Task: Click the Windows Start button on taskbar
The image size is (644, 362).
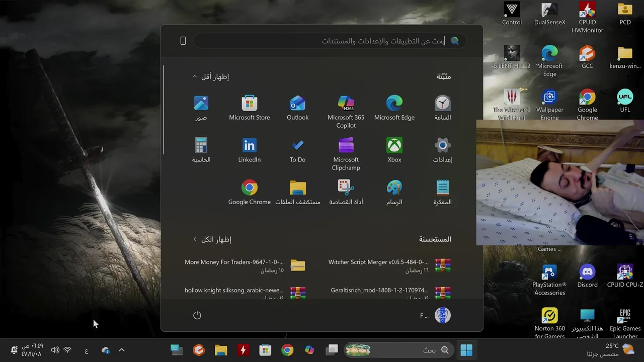Action: click(466, 350)
